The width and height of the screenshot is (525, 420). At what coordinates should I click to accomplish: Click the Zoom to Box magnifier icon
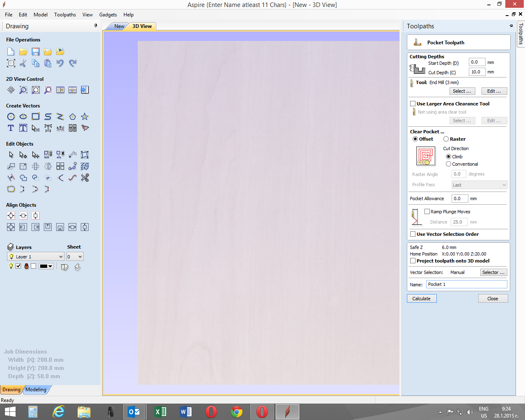coord(23,90)
